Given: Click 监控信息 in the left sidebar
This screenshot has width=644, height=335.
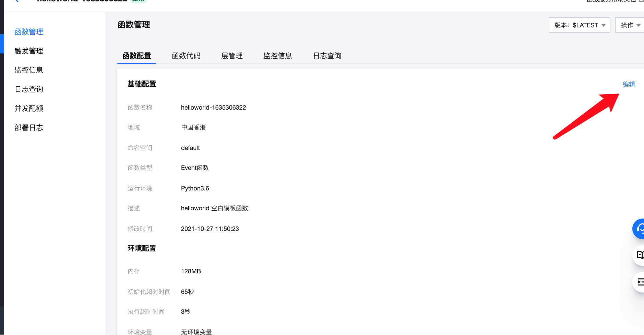Looking at the screenshot, I should click(x=29, y=70).
